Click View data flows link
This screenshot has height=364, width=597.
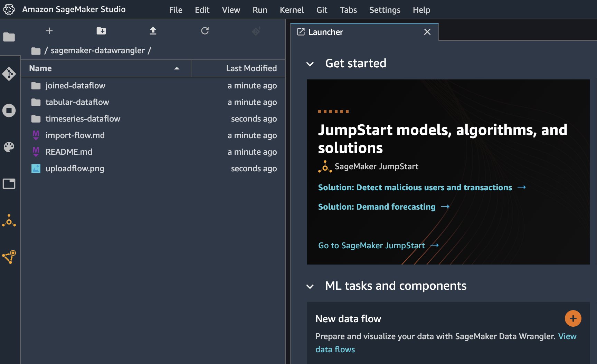(x=446, y=343)
